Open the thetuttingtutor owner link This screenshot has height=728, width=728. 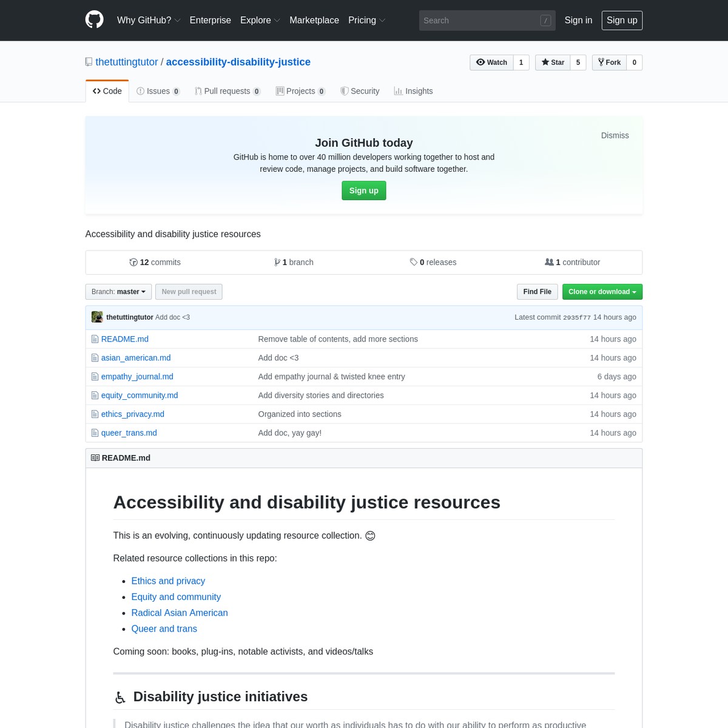[x=127, y=62]
